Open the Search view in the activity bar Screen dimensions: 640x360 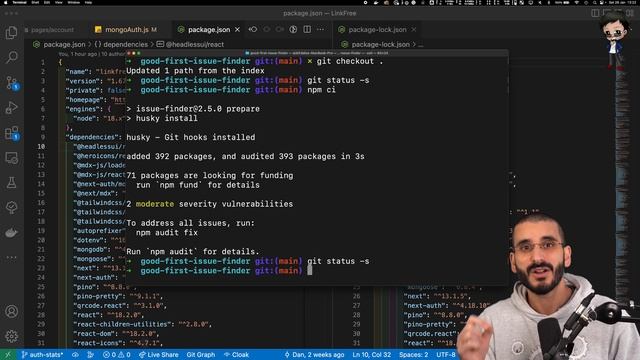pos(11,57)
